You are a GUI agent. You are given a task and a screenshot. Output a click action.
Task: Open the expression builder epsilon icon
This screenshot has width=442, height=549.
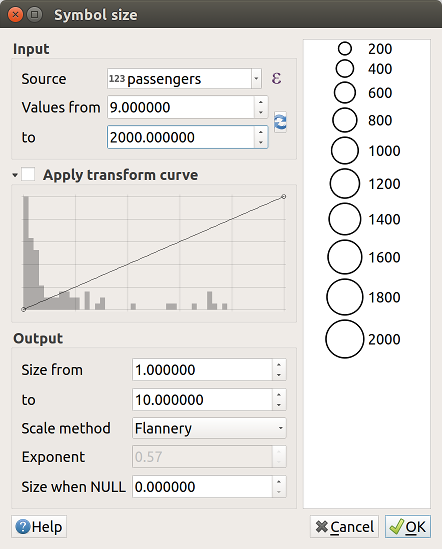276,78
